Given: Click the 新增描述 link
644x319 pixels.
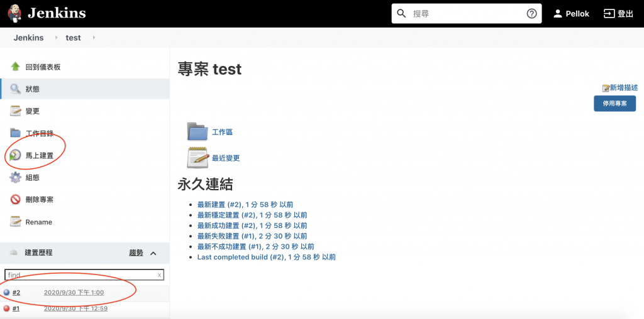Looking at the screenshot, I should [623, 88].
